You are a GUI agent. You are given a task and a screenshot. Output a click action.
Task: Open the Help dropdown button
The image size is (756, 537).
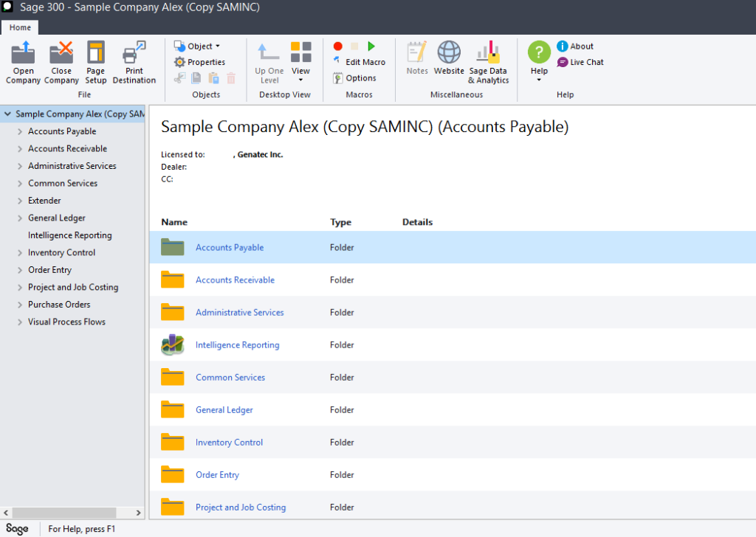point(539,63)
